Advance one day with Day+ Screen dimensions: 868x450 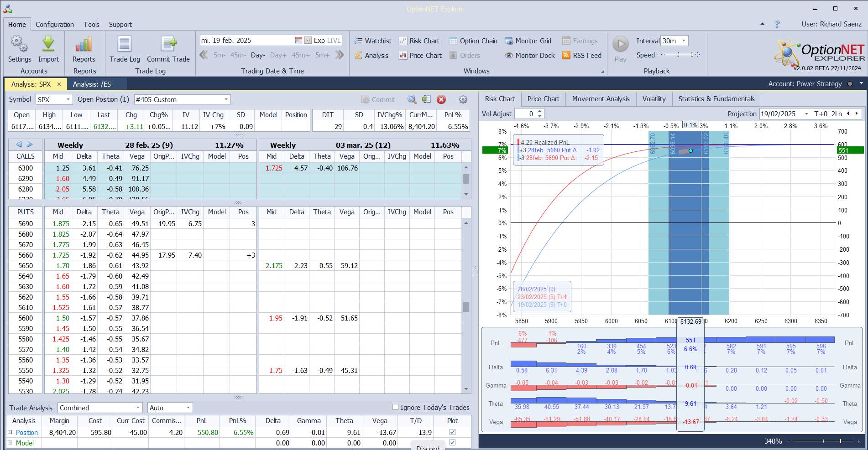pyautogui.click(x=278, y=55)
